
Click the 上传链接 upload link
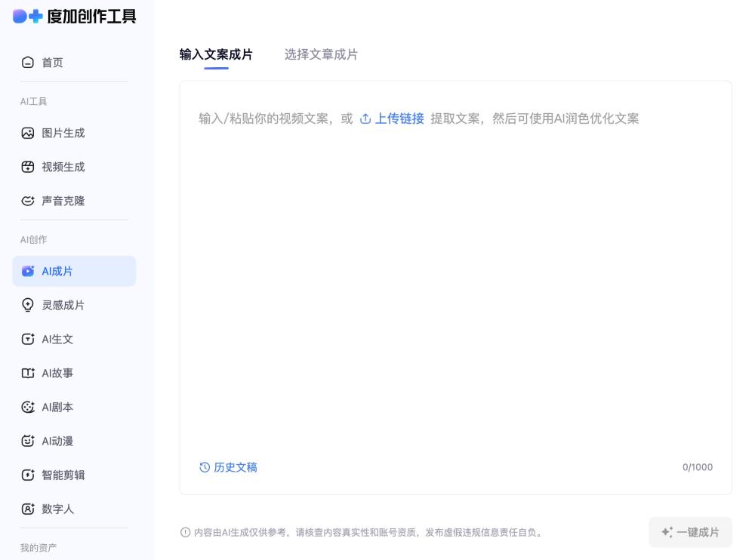[392, 118]
